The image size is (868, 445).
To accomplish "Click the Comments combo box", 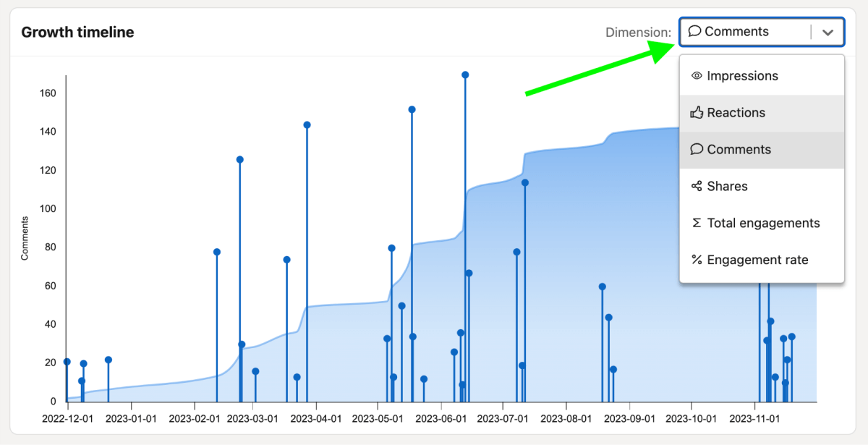I will pyautogui.click(x=745, y=31).
